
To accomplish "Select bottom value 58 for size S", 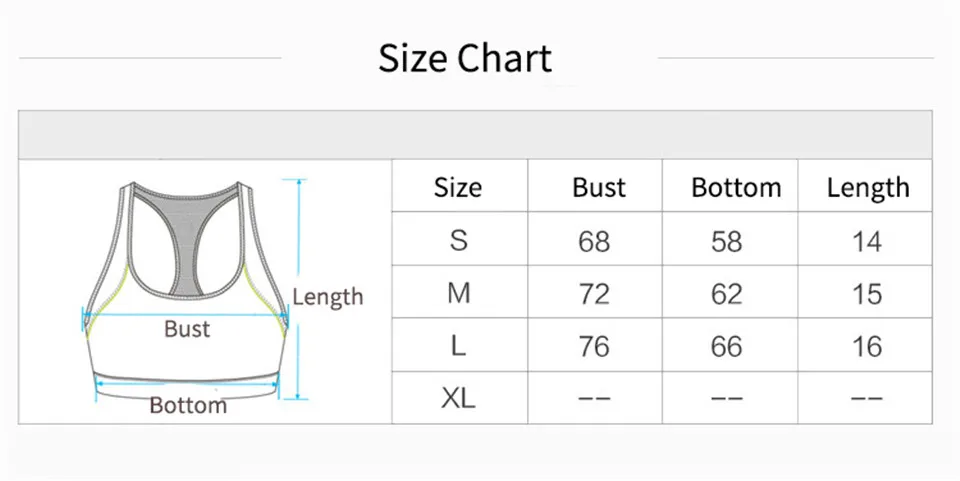I will pyautogui.click(x=727, y=241).
